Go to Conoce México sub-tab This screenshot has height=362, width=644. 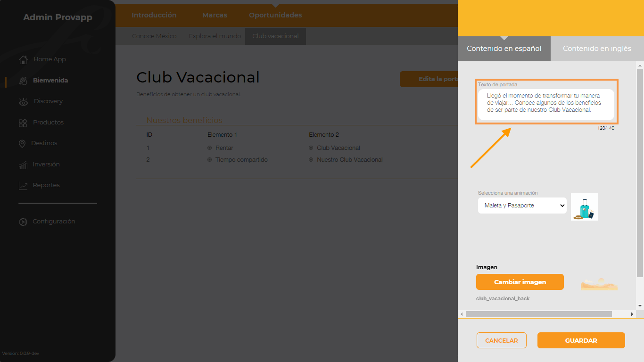coord(154,36)
